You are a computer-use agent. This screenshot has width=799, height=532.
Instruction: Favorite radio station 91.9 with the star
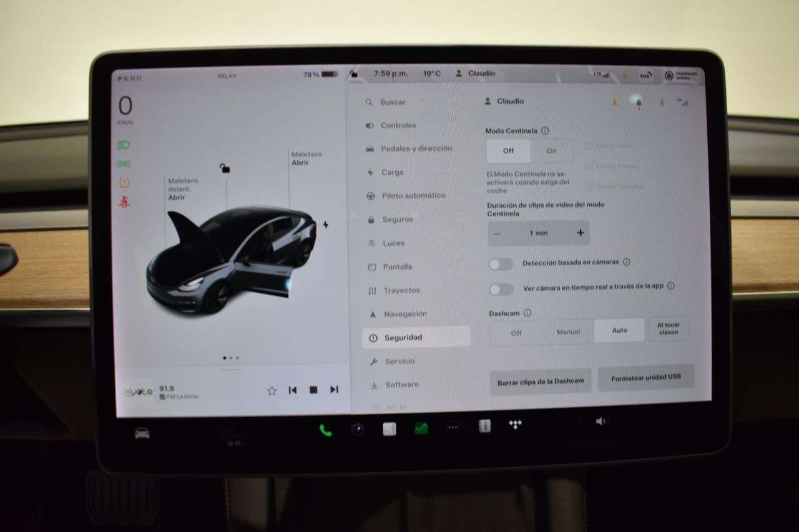tap(272, 389)
